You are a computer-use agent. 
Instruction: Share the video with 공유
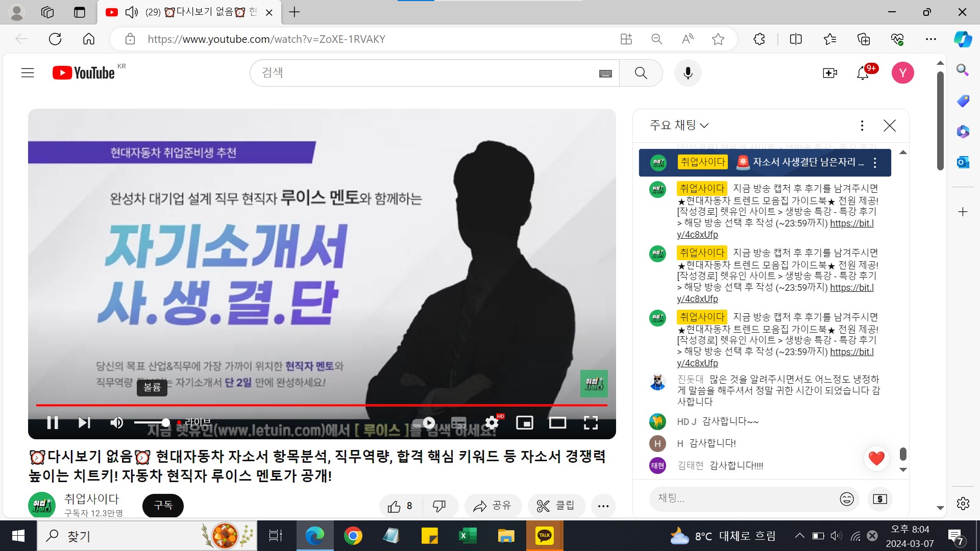click(x=493, y=506)
